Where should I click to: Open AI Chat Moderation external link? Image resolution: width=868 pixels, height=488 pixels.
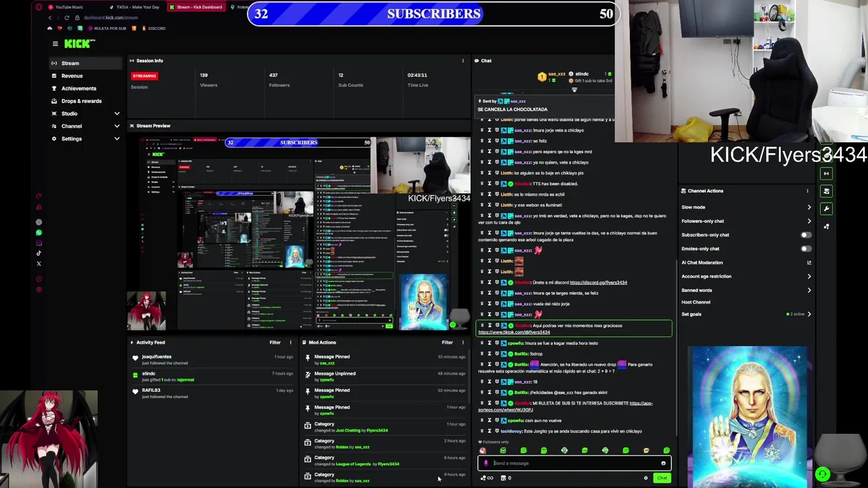809,262
